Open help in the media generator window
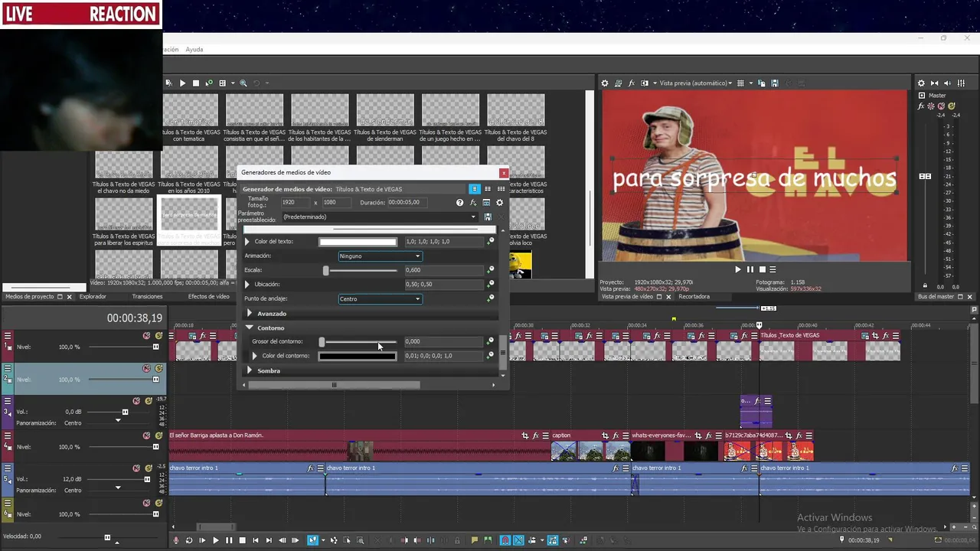The width and height of the screenshot is (980, 551). point(459,203)
